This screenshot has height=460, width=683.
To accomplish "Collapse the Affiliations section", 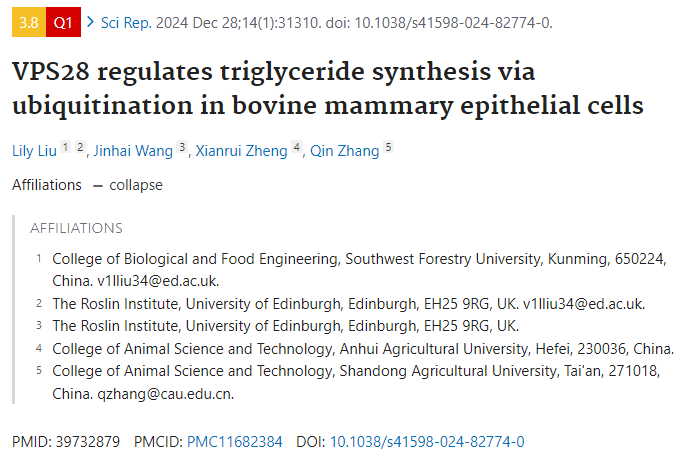I will pyautogui.click(x=136, y=185).
